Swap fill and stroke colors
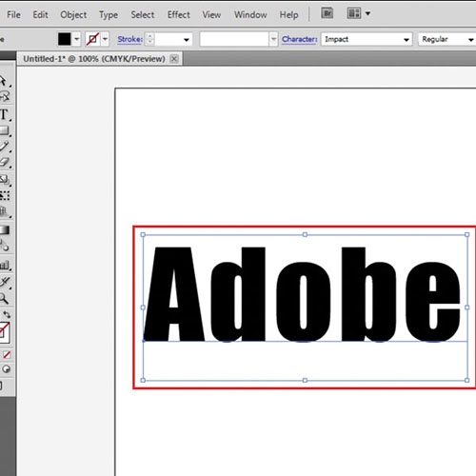Viewport: 476px width, 476px height. coord(7,315)
